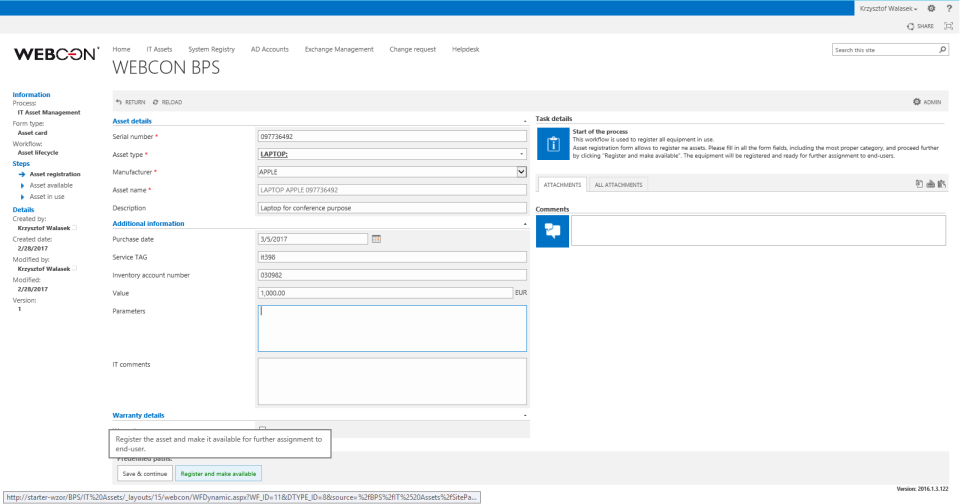The width and height of the screenshot is (960, 504).
Task: Click the 'Asset lifecycle' workflow text
Action: click(x=38, y=153)
